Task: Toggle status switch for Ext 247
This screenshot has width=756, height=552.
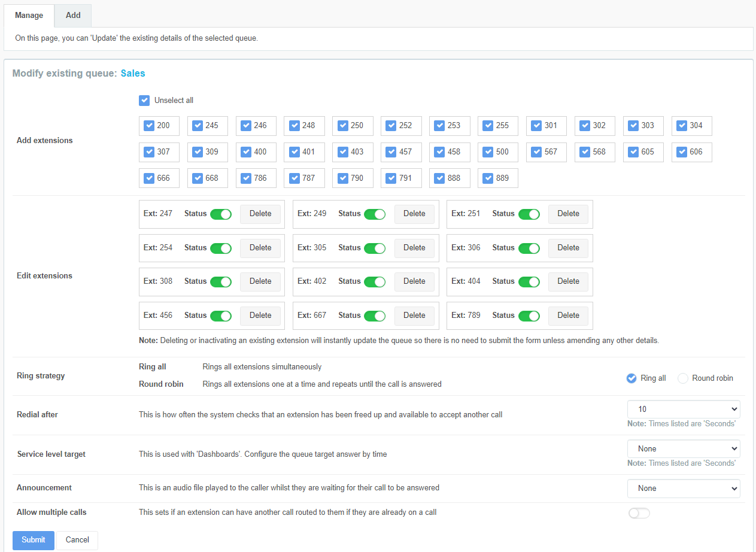Action: click(220, 214)
